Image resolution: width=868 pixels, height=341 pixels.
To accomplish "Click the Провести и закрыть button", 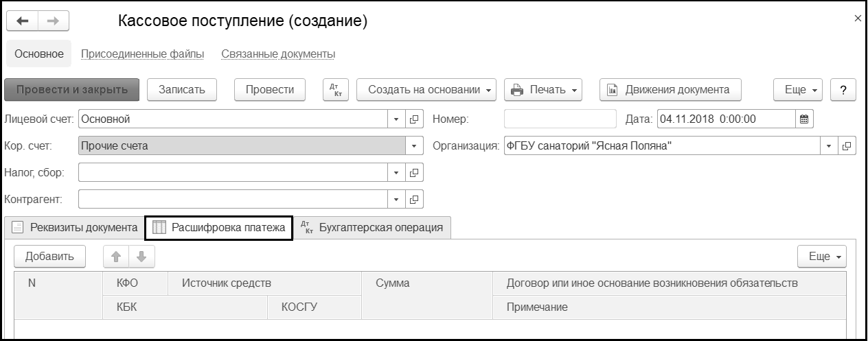I will [x=72, y=90].
